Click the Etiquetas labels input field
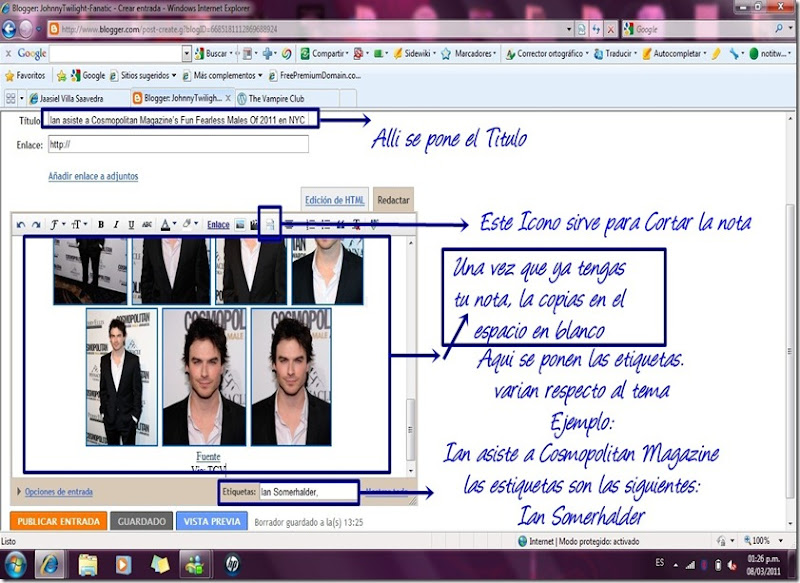This screenshot has width=800, height=583. [x=309, y=492]
